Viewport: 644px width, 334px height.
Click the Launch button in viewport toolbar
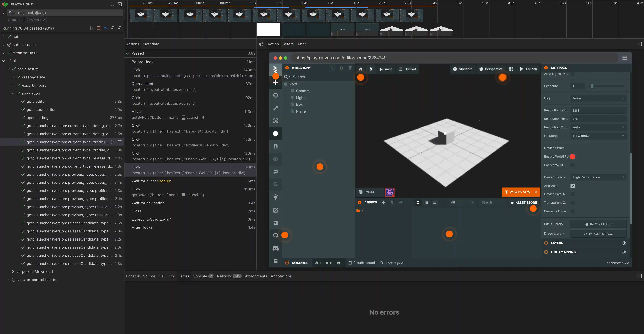[528, 69]
